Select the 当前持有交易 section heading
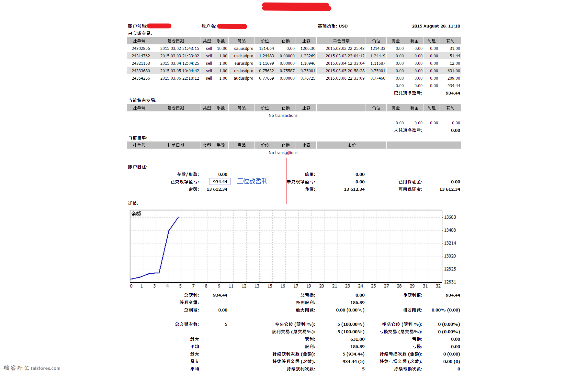The height and width of the screenshot is (373, 588). (x=142, y=101)
